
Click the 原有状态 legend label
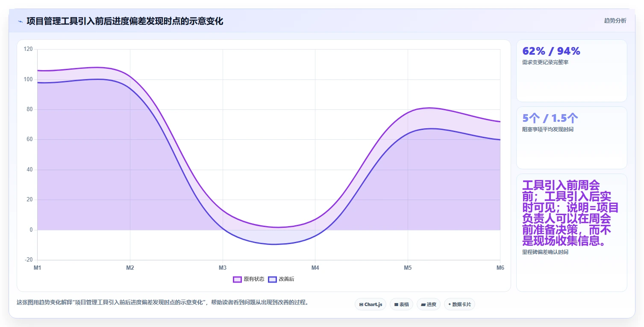click(x=254, y=279)
